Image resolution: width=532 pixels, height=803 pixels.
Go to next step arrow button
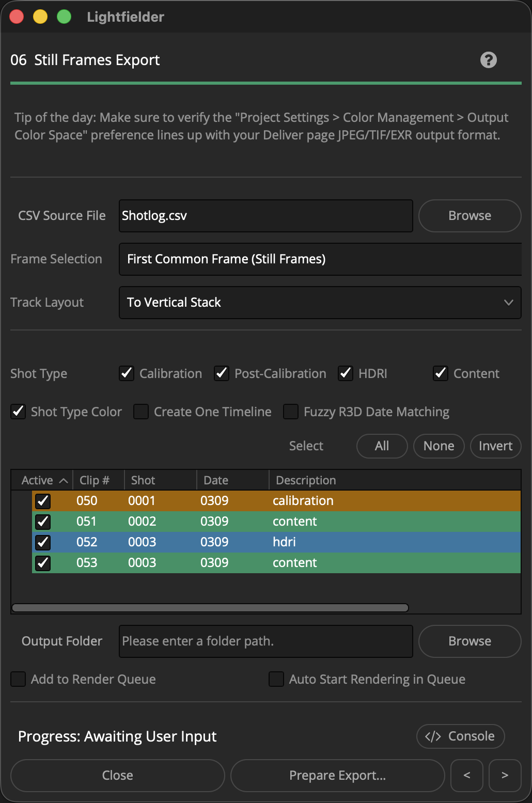tap(505, 775)
